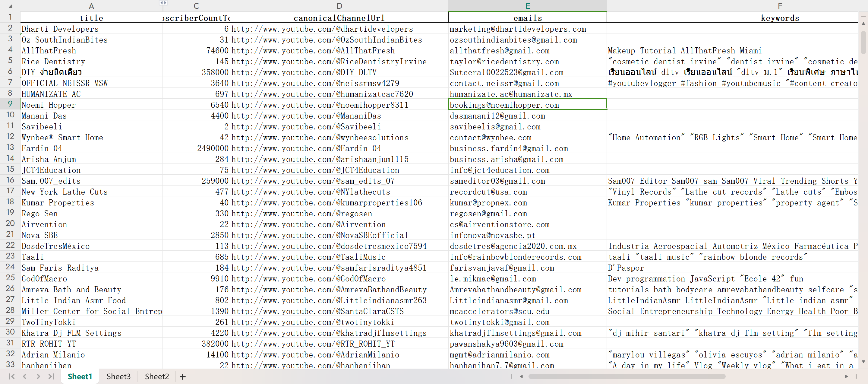Select cell 'Sam.007_edits'
Image resolution: width=868 pixels, height=384 pixels.
[91, 181]
